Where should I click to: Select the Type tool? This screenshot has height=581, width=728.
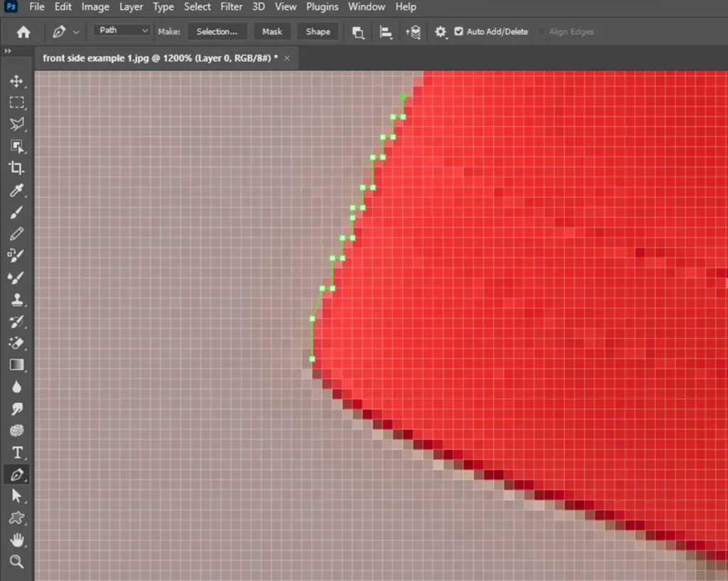click(17, 452)
